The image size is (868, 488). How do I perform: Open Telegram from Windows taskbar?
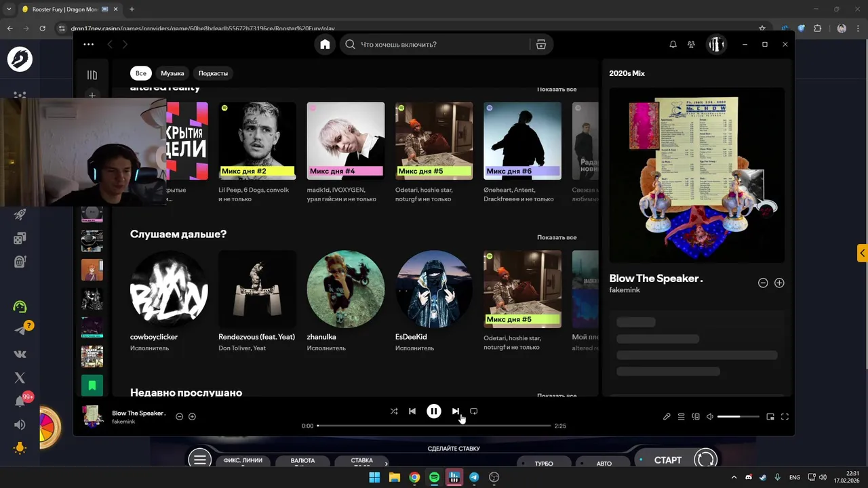pyautogui.click(x=474, y=477)
